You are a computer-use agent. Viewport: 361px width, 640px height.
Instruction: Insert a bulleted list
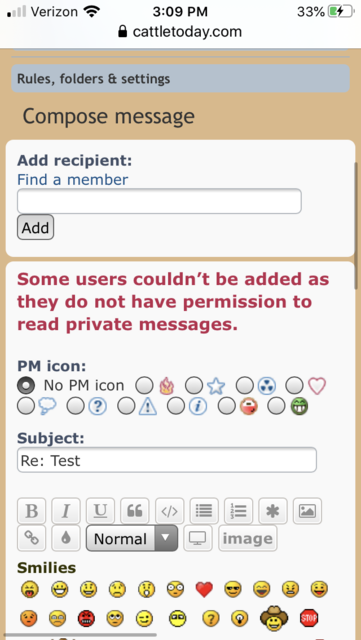(x=204, y=511)
